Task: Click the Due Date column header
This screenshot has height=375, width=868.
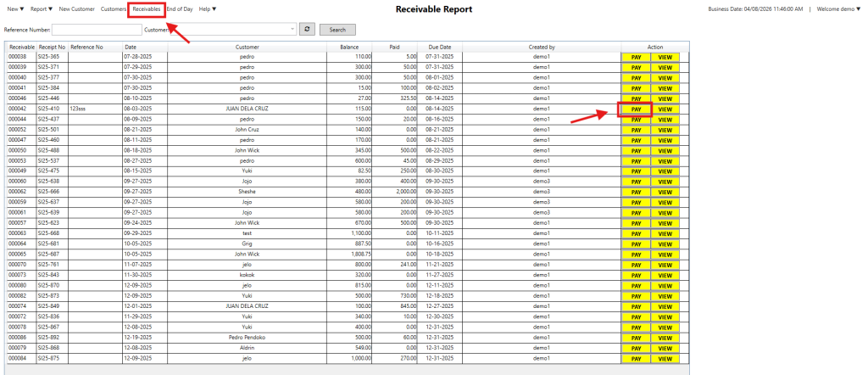Action: pyautogui.click(x=440, y=47)
